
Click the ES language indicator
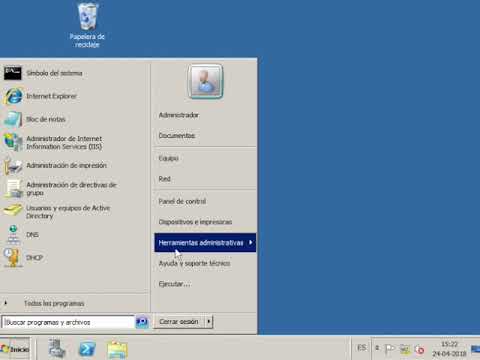pos(362,348)
